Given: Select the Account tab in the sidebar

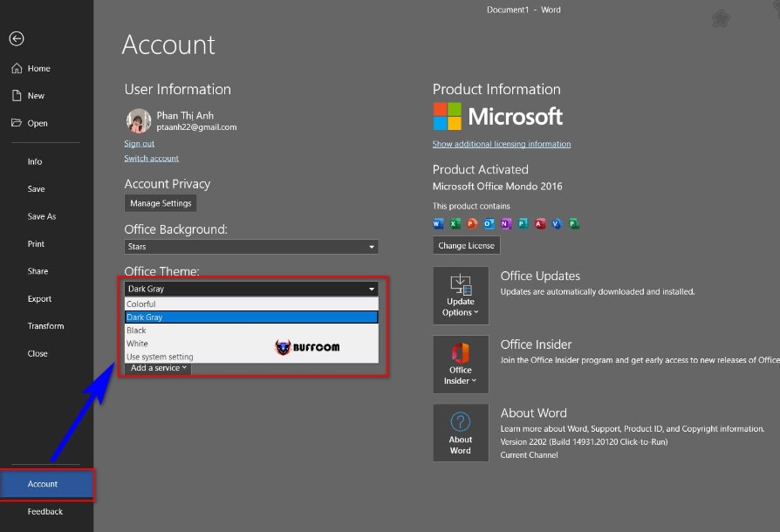Looking at the screenshot, I should pyautogui.click(x=46, y=484).
